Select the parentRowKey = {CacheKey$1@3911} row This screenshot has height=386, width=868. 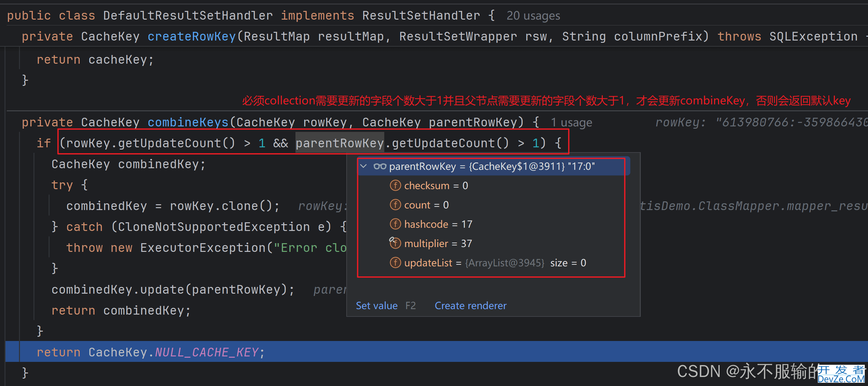pyautogui.click(x=494, y=166)
